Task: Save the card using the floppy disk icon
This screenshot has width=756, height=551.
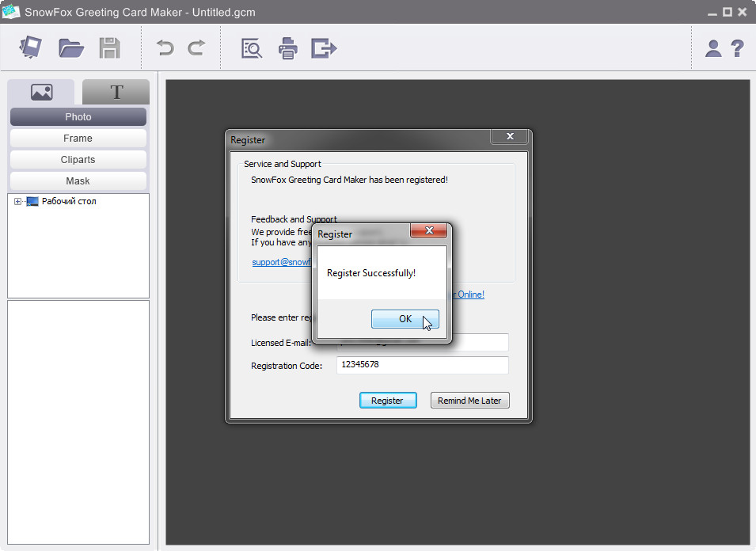Action: click(109, 48)
